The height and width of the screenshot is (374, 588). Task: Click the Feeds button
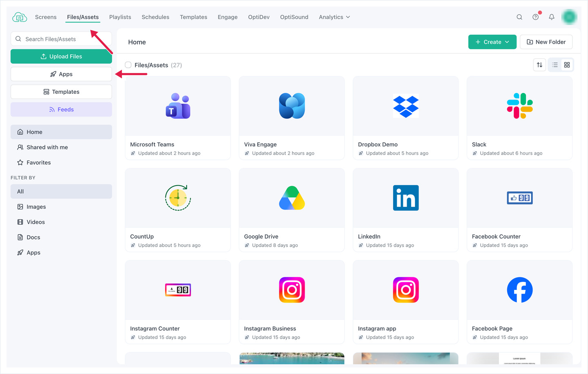pos(61,109)
